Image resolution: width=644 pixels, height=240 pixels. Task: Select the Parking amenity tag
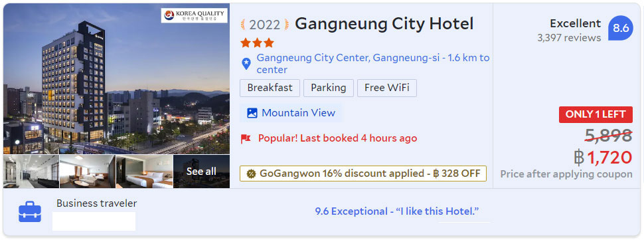329,88
